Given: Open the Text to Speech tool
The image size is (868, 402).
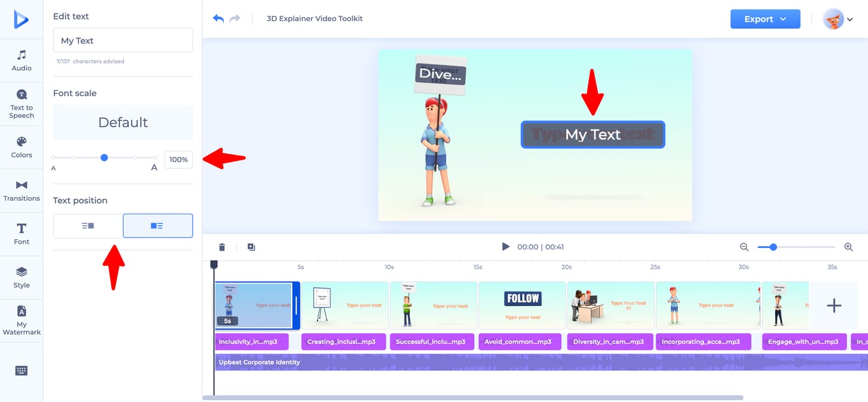Looking at the screenshot, I should tap(22, 104).
